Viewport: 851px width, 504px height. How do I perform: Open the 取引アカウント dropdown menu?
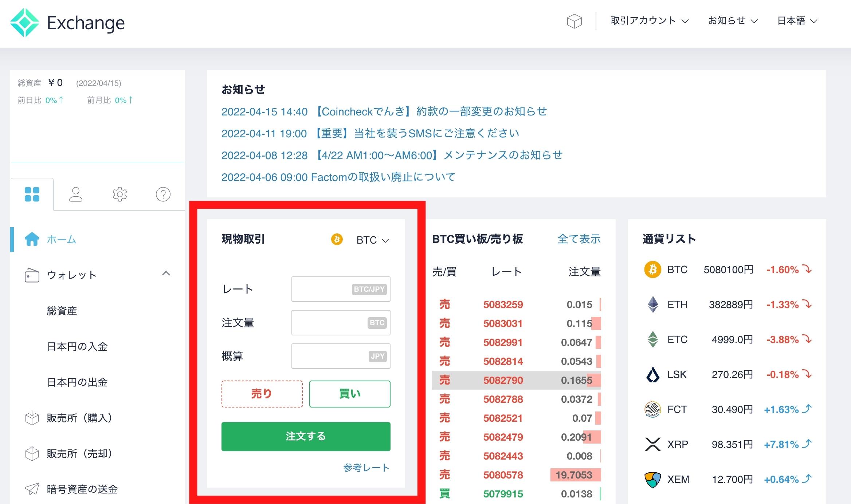click(650, 21)
